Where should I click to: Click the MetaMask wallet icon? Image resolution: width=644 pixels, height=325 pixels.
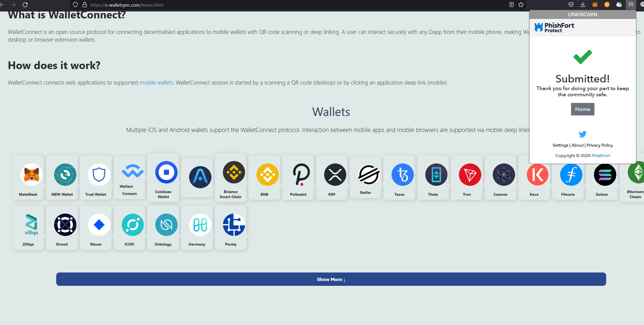[31, 175]
